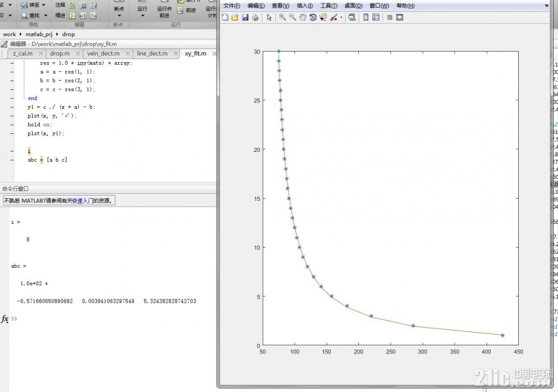Open 工具(T) menu in figure window

point(329,5)
